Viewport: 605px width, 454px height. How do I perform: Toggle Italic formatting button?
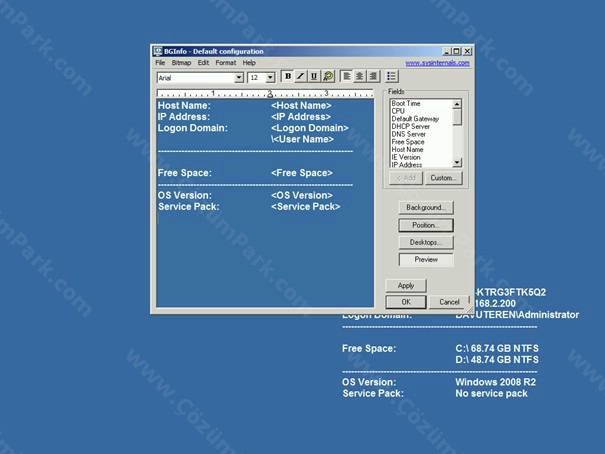[x=301, y=76]
